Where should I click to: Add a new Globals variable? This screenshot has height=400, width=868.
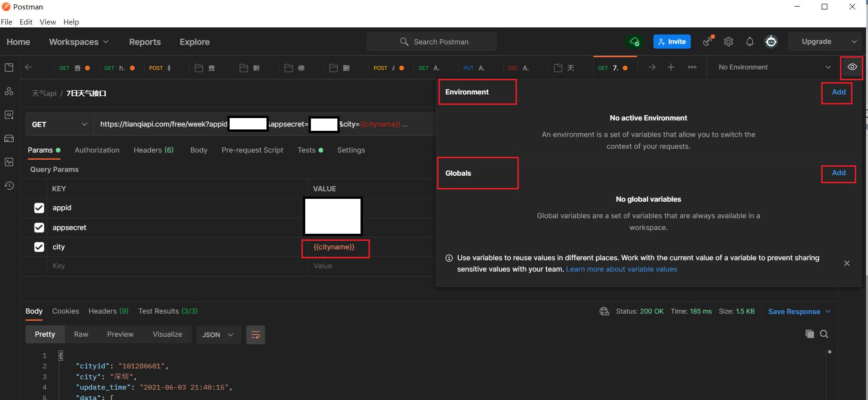pos(839,173)
